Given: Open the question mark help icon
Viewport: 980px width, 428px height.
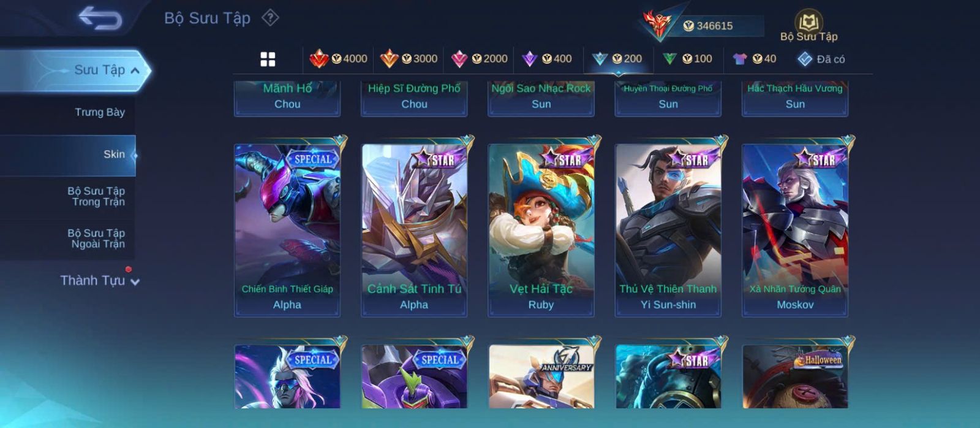Looking at the screenshot, I should click(270, 18).
